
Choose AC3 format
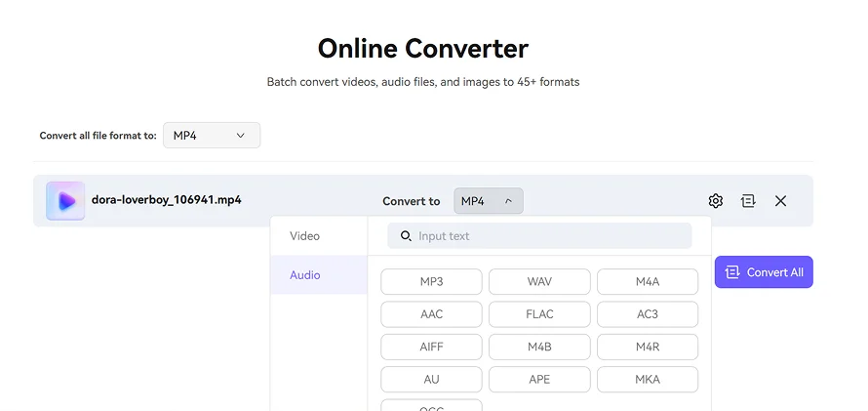pyautogui.click(x=648, y=314)
